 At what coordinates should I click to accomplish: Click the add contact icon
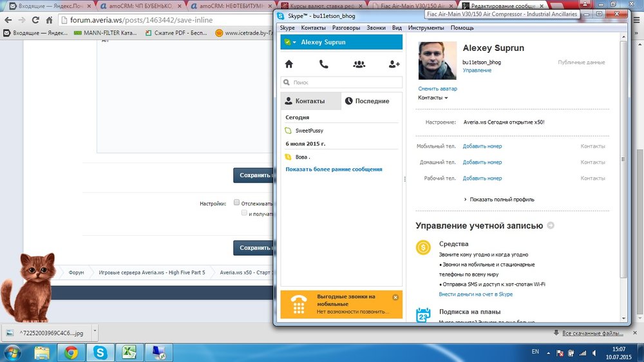click(394, 64)
